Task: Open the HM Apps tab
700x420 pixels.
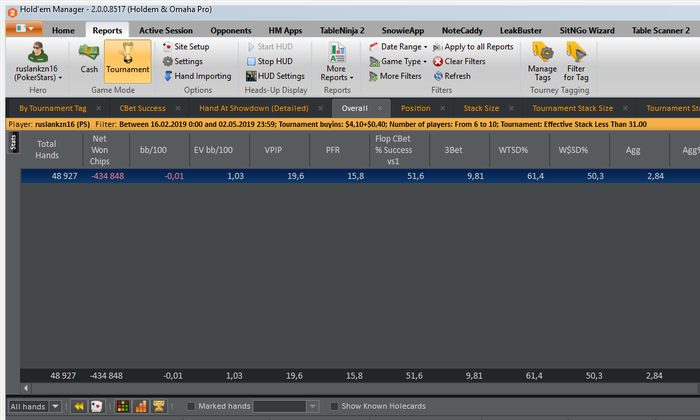Action: point(285,30)
